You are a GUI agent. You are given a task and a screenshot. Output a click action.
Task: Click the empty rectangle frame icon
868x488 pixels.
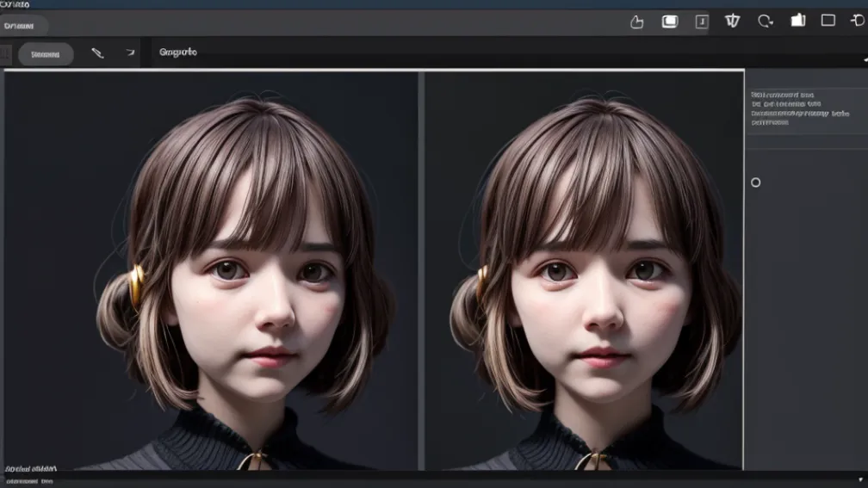coord(828,21)
